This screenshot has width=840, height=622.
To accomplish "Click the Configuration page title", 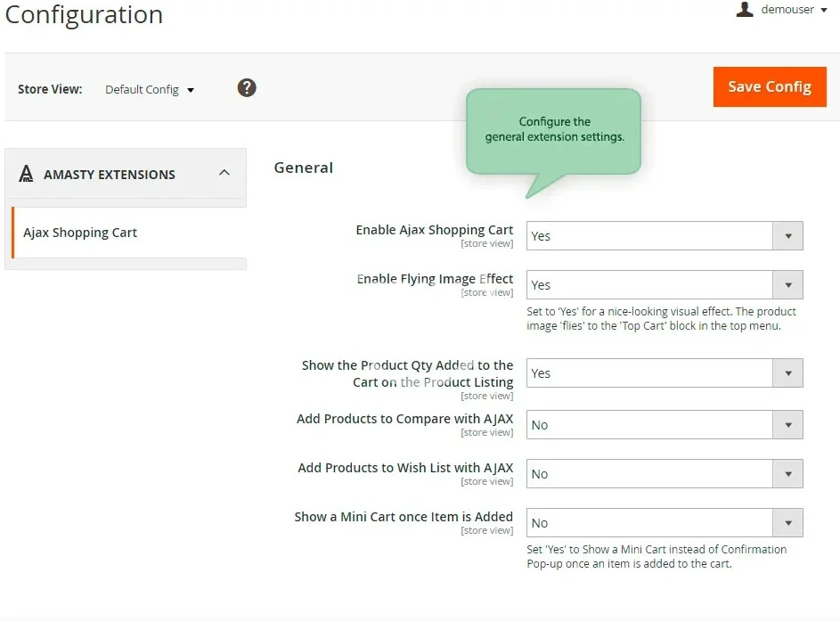I will click(x=84, y=15).
